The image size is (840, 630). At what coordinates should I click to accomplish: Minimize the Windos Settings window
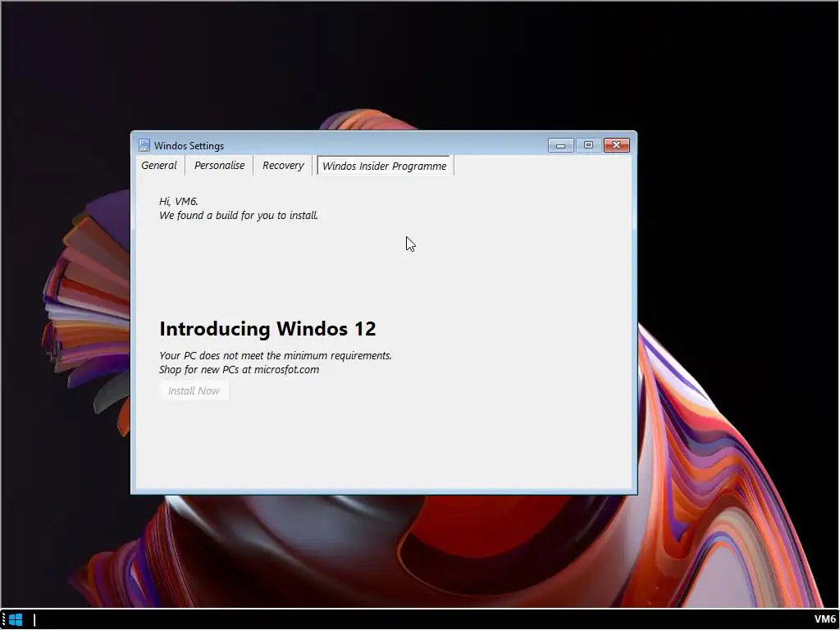point(560,145)
